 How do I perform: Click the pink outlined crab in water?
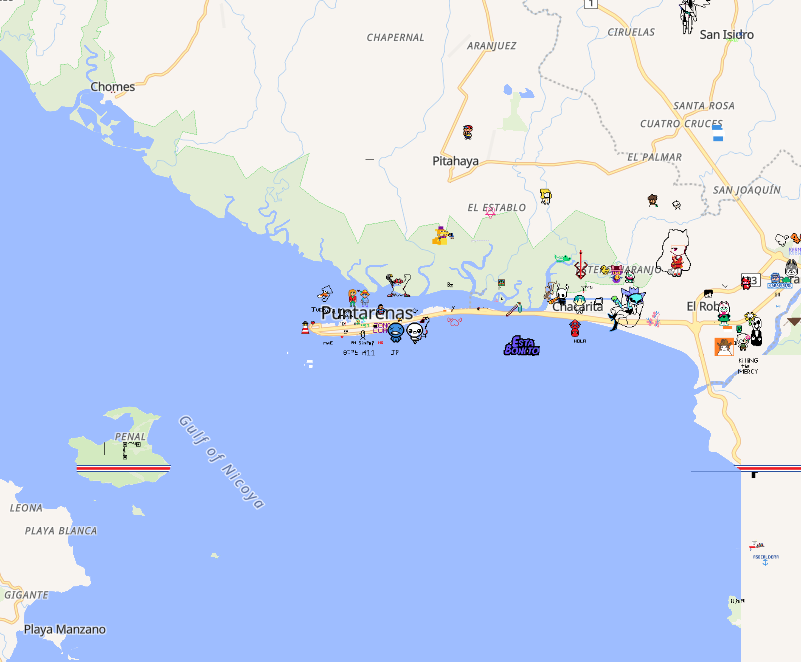[x=454, y=321]
